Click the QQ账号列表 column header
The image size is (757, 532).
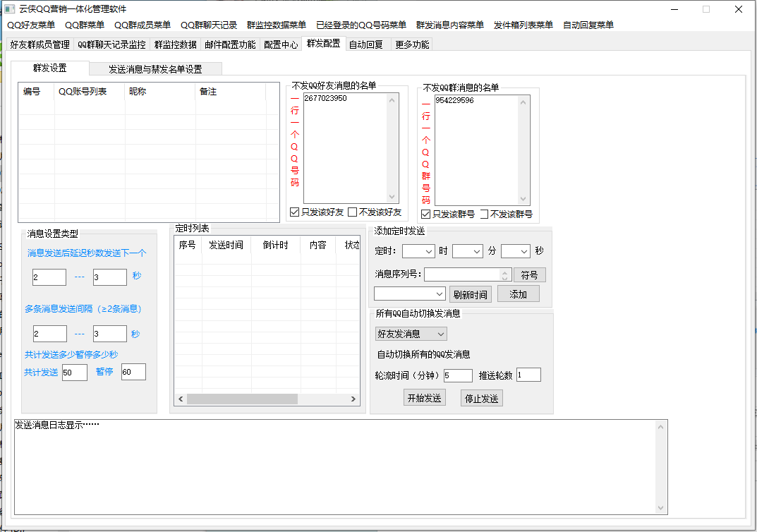tap(90, 91)
